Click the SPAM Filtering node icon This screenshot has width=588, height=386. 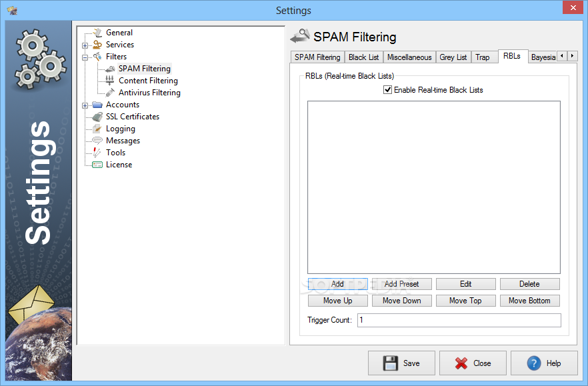click(x=110, y=69)
